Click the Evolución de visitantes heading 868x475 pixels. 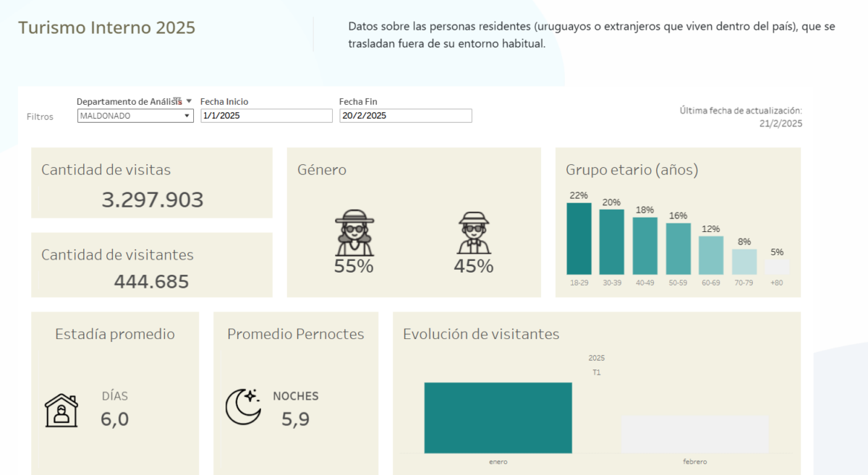click(x=481, y=334)
